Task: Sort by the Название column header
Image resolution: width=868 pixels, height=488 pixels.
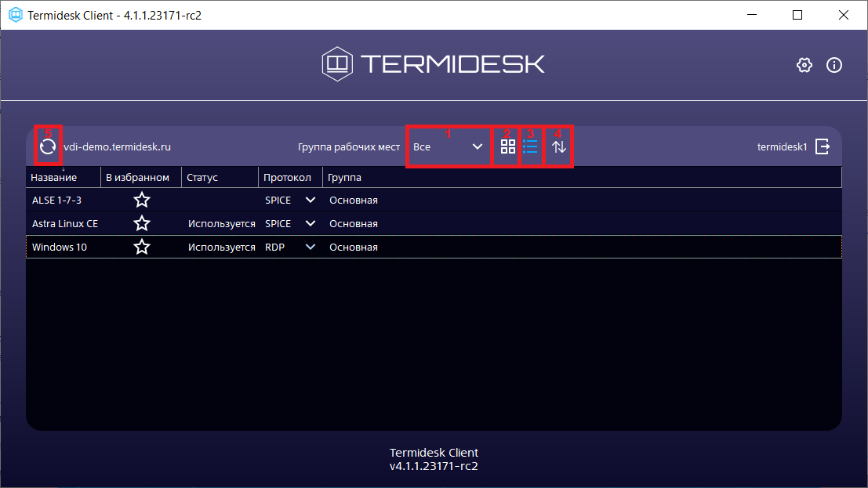Action: [54, 178]
